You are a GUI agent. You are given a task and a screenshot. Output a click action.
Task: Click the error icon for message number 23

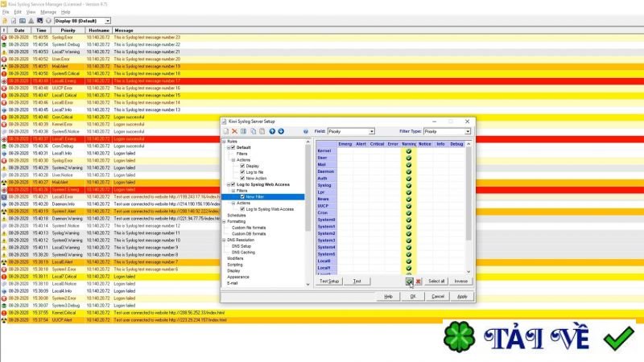pyautogui.click(x=4, y=37)
